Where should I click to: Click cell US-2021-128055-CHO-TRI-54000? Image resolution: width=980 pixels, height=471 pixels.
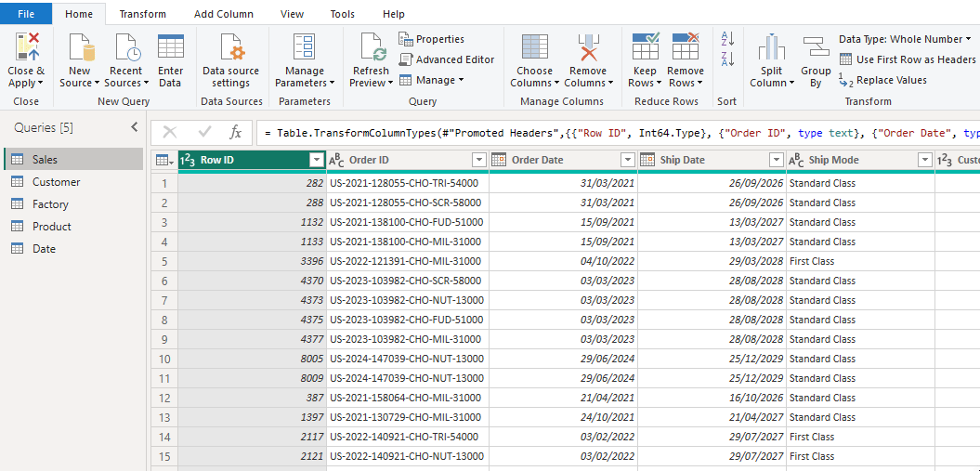coord(408,183)
